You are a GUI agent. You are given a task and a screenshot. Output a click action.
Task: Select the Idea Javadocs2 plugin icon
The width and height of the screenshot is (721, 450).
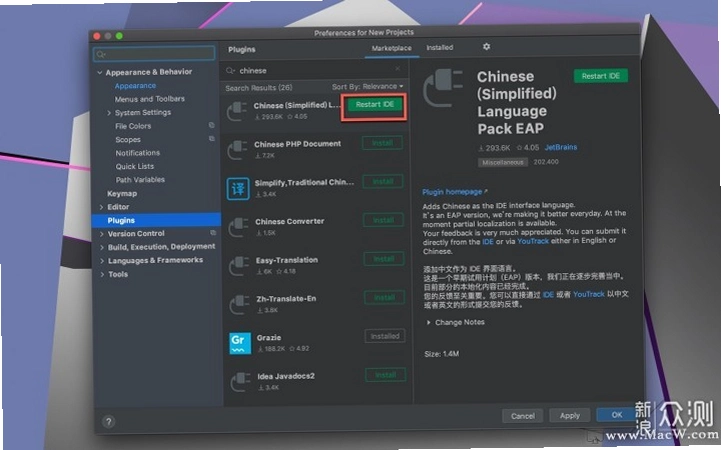coord(240,382)
